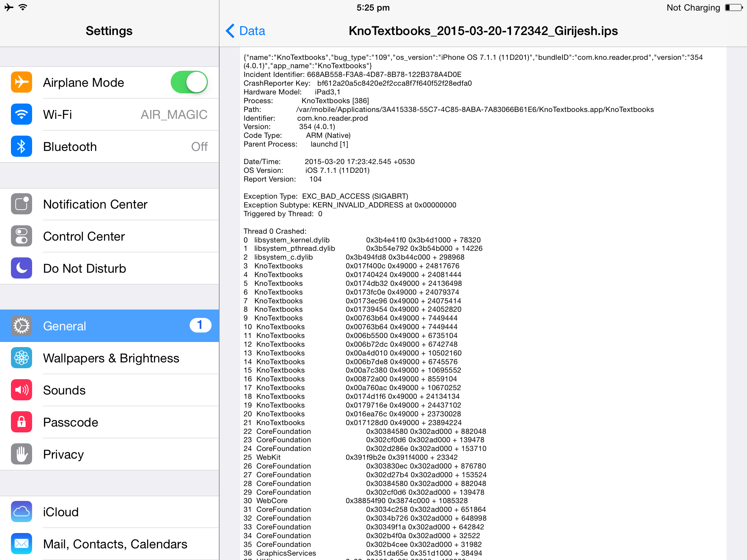Tap the Exception Subtype KERN_INVALID_ADDRESS line

coord(350,205)
